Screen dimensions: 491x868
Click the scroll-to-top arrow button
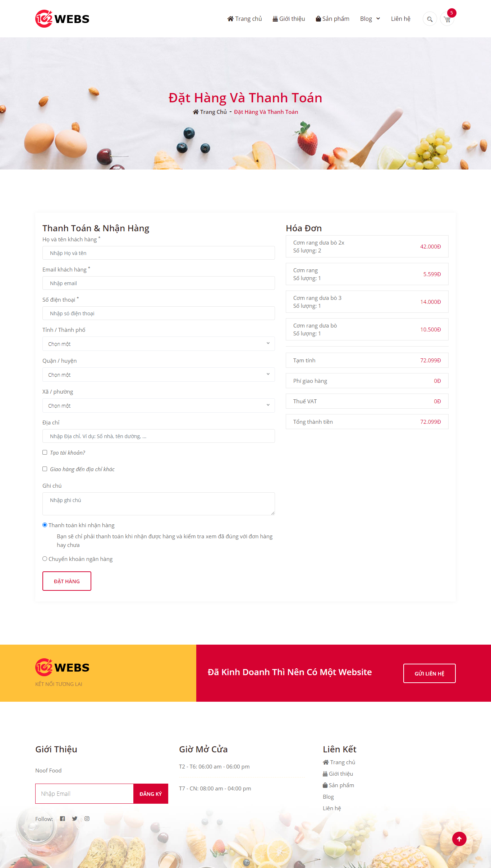pyautogui.click(x=459, y=839)
